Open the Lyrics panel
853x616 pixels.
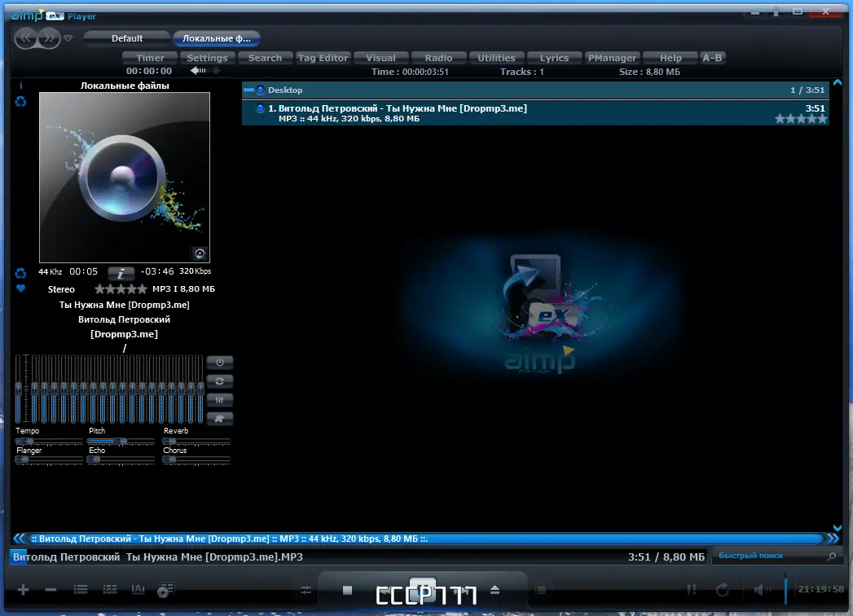tap(554, 58)
